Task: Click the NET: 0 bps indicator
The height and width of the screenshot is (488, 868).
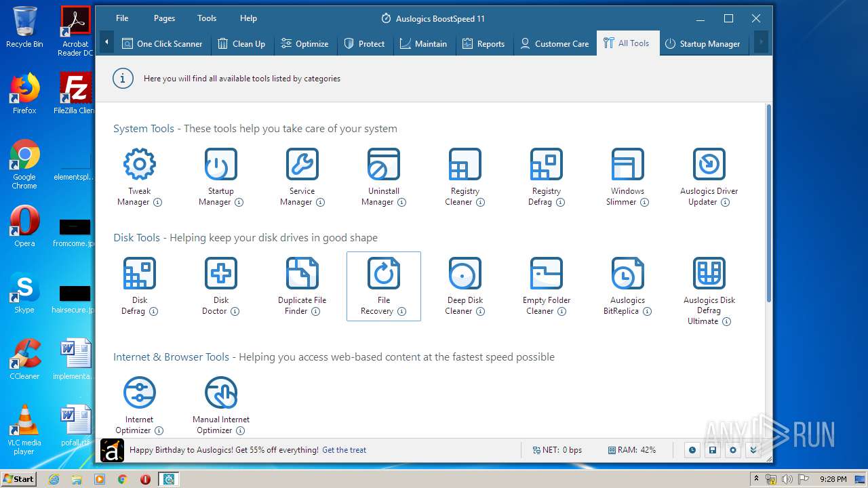Action: click(557, 450)
